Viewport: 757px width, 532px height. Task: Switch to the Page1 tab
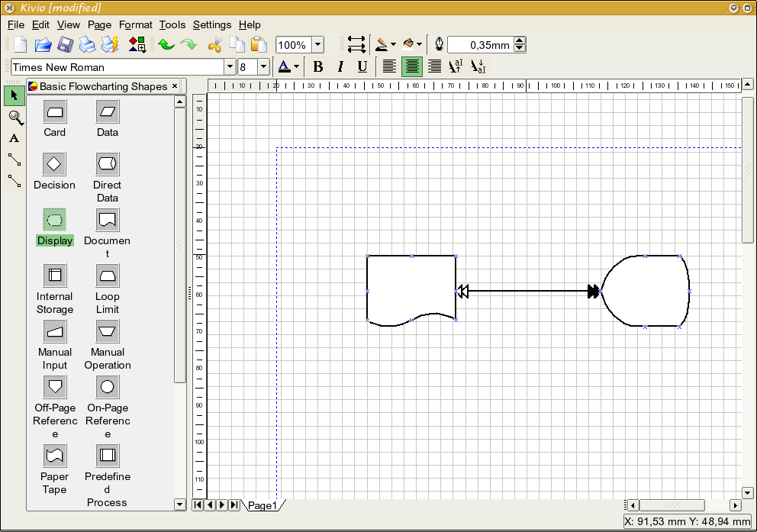coord(263,505)
